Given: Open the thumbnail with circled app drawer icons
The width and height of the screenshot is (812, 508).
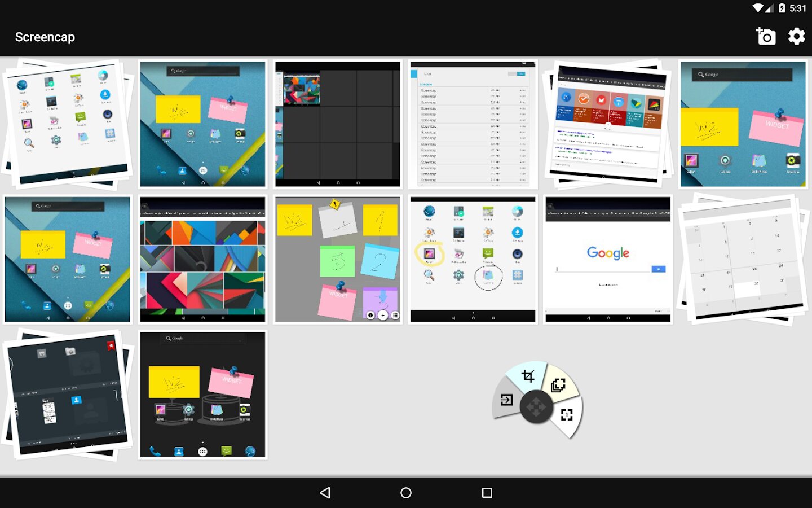Looking at the screenshot, I should tap(473, 260).
